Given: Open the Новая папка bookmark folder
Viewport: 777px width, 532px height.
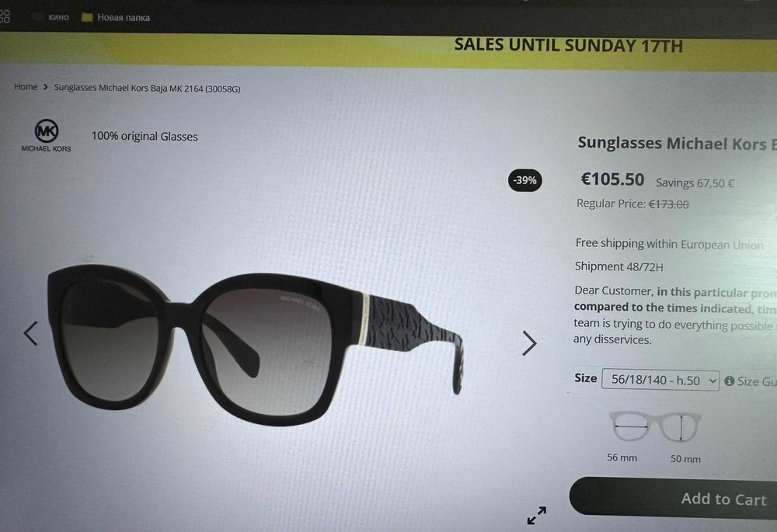Looking at the screenshot, I should [x=115, y=17].
